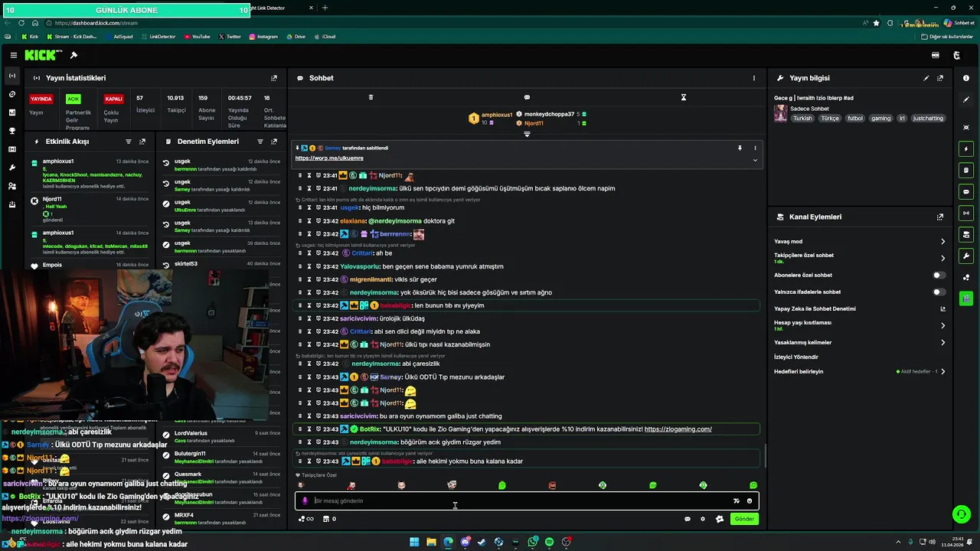Open the AdSquad bookmark
980x551 pixels.
tap(119, 37)
